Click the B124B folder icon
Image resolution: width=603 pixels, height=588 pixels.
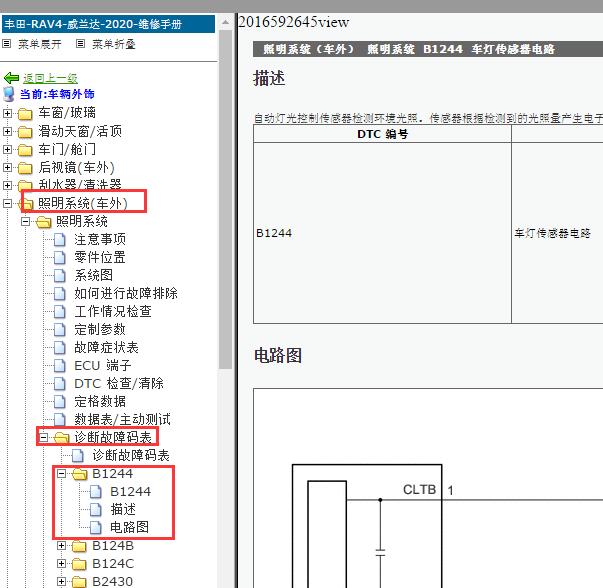pyautogui.click(x=79, y=546)
